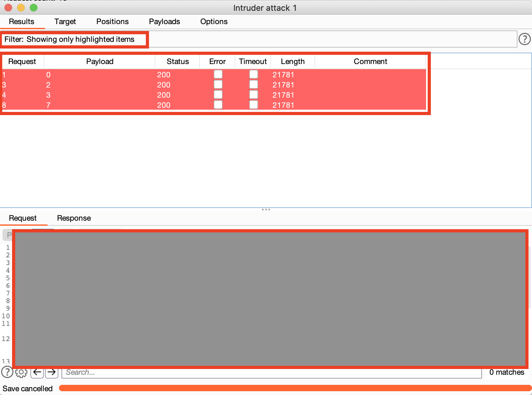Open the Positions tab

click(x=113, y=22)
